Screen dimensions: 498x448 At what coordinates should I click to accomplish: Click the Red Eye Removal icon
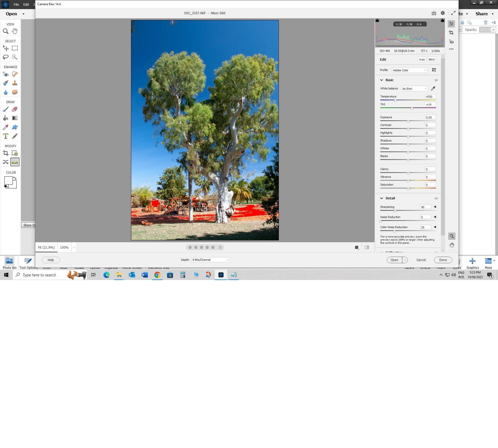(451, 42)
